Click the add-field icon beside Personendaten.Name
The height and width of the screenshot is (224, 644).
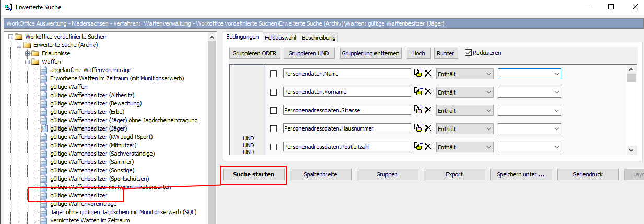(417, 74)
